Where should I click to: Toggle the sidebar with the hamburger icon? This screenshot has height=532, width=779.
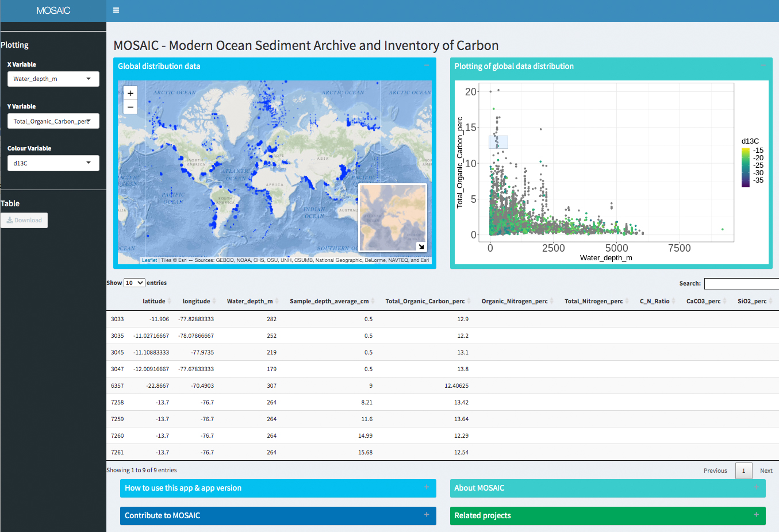click(116, 10)
